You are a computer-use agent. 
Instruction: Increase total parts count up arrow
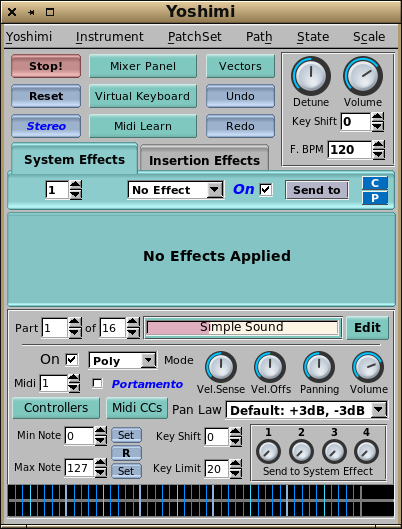[x=133, y=323]
